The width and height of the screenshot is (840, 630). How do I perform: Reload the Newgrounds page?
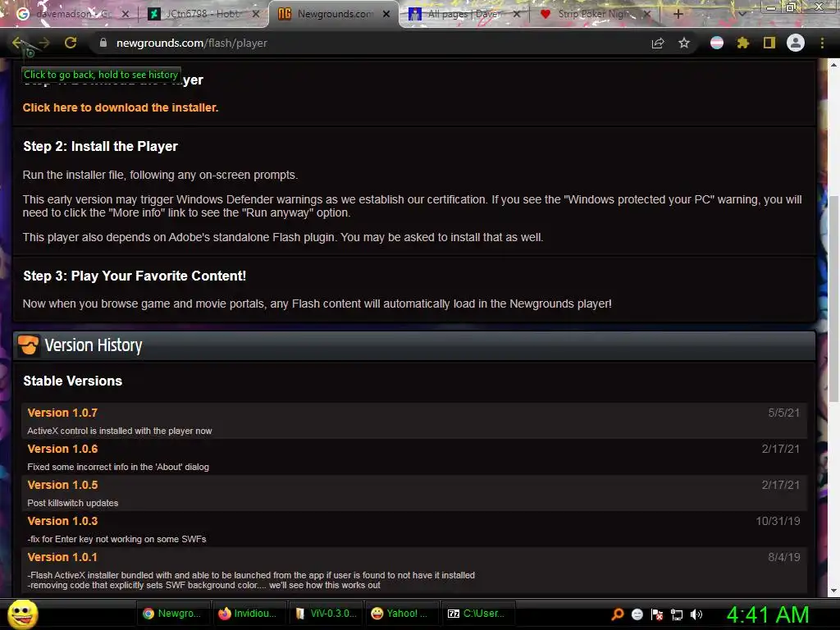pos(71,43)
